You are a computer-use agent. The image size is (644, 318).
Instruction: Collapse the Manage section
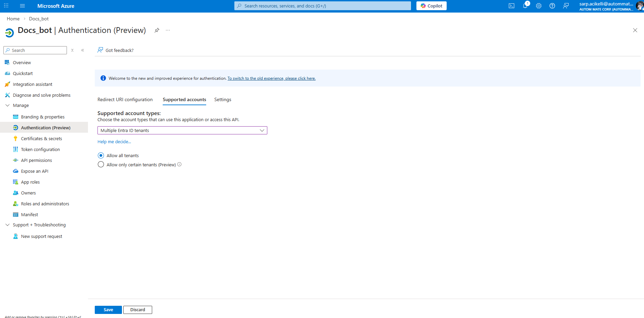pyautogui.click(x=7, y=106)
